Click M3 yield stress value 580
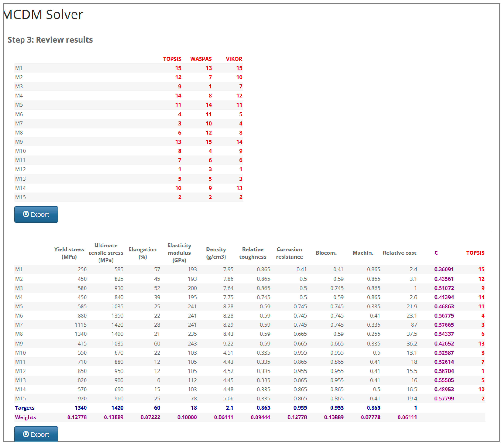Screen dimensions: 504x446 click(x=82, y=288)
